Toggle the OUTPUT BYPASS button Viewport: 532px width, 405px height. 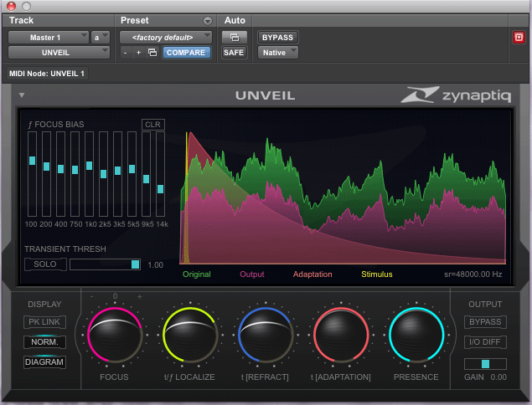(x=485, y=322)
